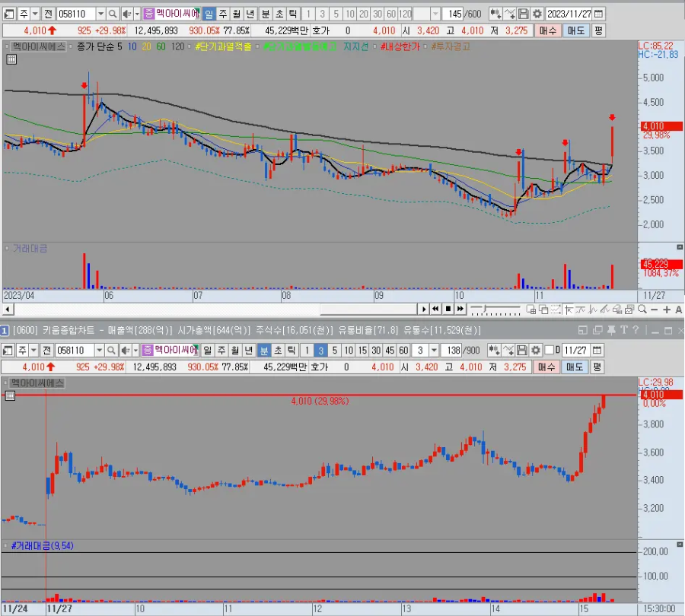Choose the 15-minute interval in bottom chart
Screen dimensions: 685x616
pyautogui.click(x=362, y=350)
